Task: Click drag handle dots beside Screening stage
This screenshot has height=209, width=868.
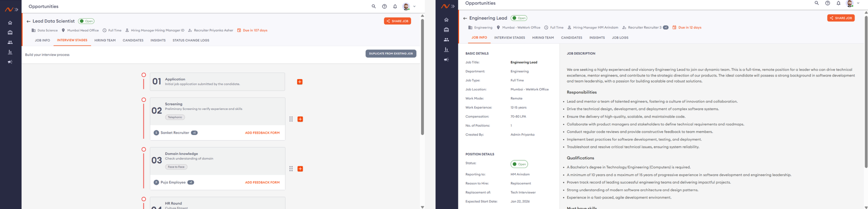Action: point(291,119)
